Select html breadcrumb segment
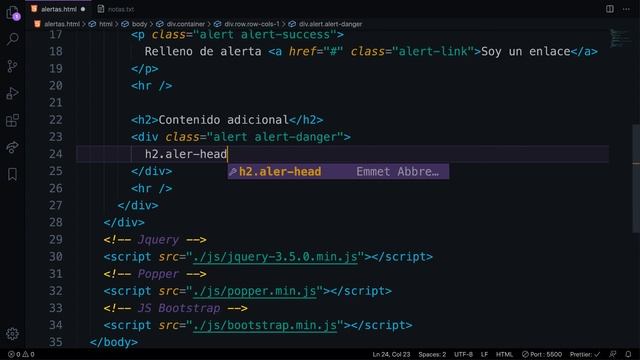The image size is (640, 360). tap(106, 24)
